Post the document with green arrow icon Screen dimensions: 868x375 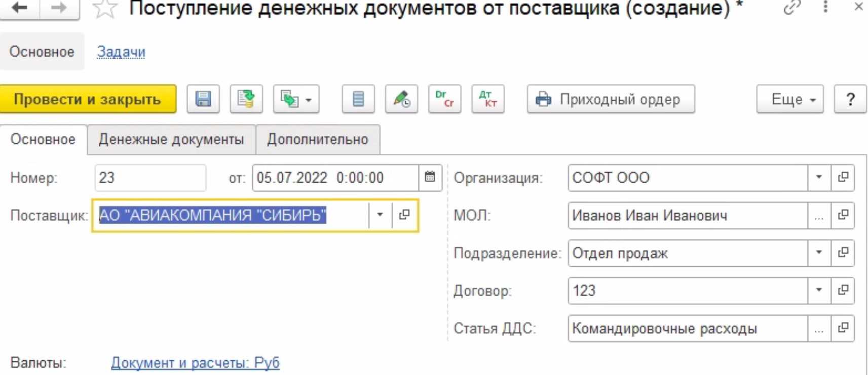pos(246,99)
